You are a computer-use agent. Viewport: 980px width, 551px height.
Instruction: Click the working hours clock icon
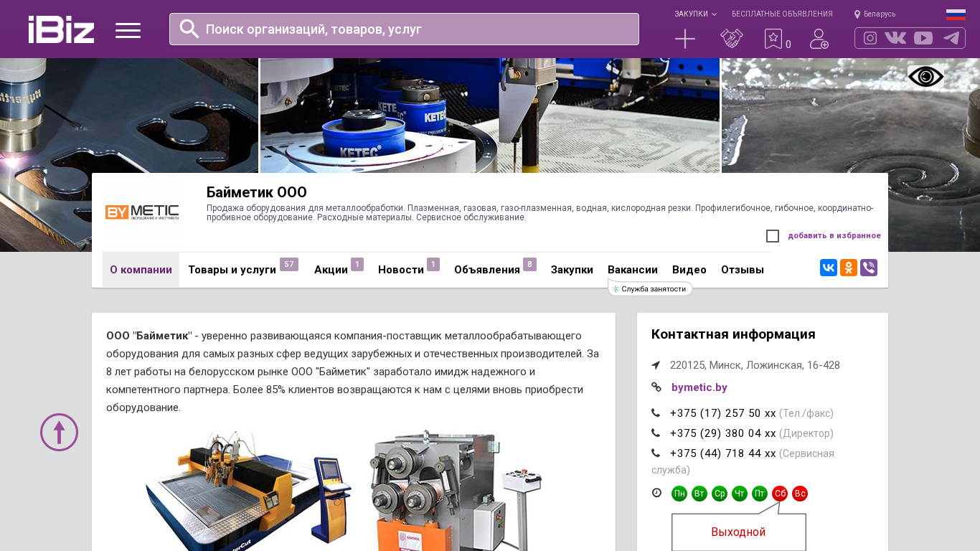tap(656, 493)
